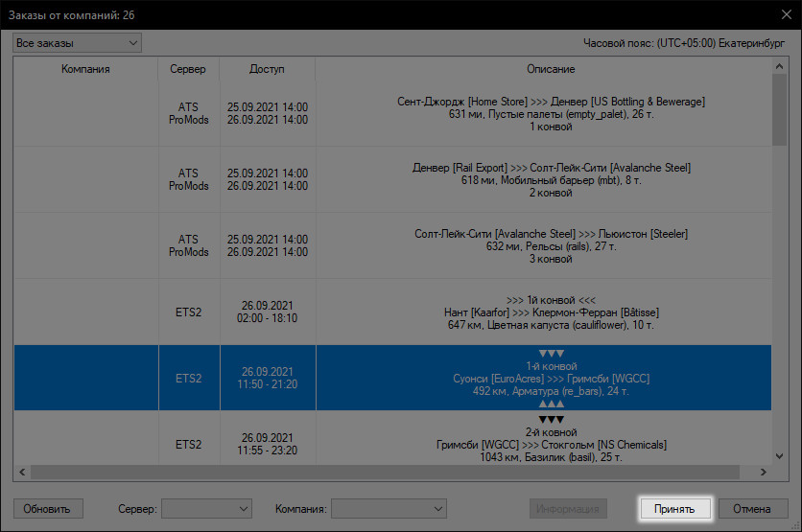Sort by the 'Доступ' column header
Viewport: 802px width, 532px height.
point(267,69)
